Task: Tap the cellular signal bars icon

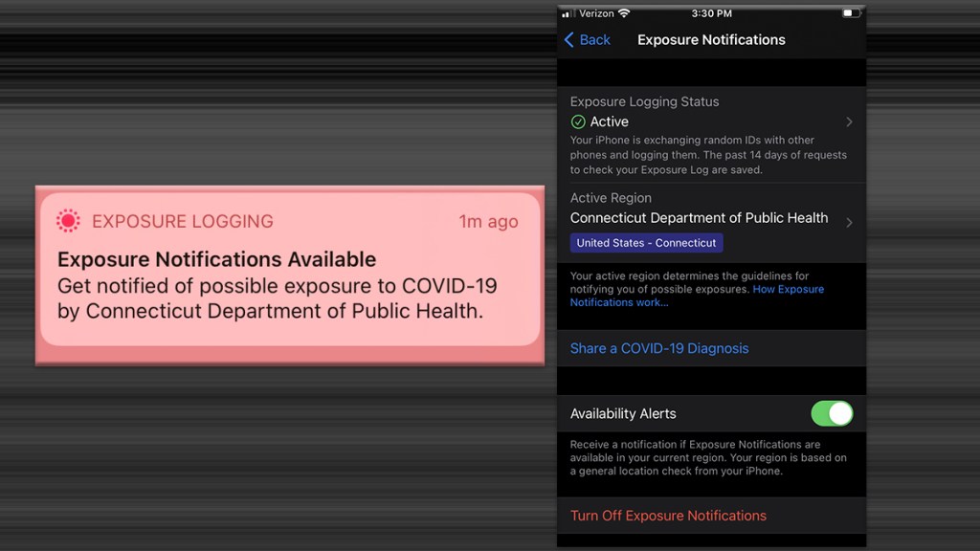Action: (568, 13)
